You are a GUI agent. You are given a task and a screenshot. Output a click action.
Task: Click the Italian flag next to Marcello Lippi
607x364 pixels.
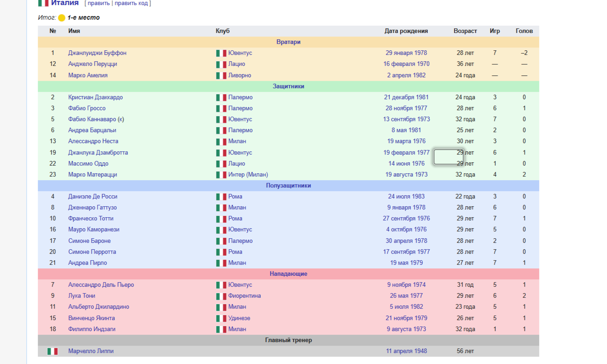[x=53, y=351]
